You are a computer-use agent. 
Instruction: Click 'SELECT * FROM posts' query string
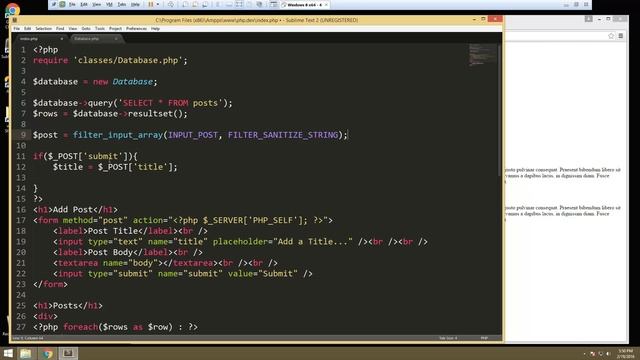[170, 103]
